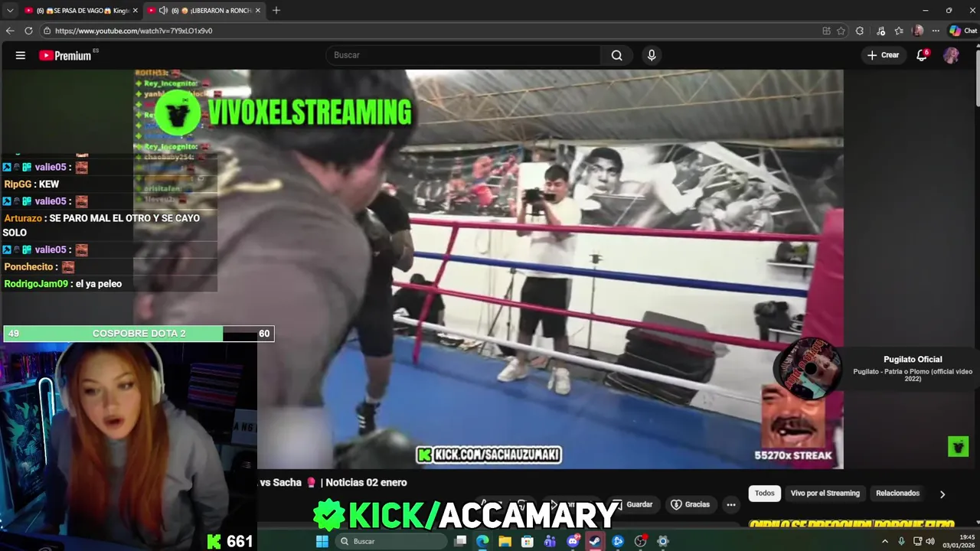Select the Relacionados chip

897,494
